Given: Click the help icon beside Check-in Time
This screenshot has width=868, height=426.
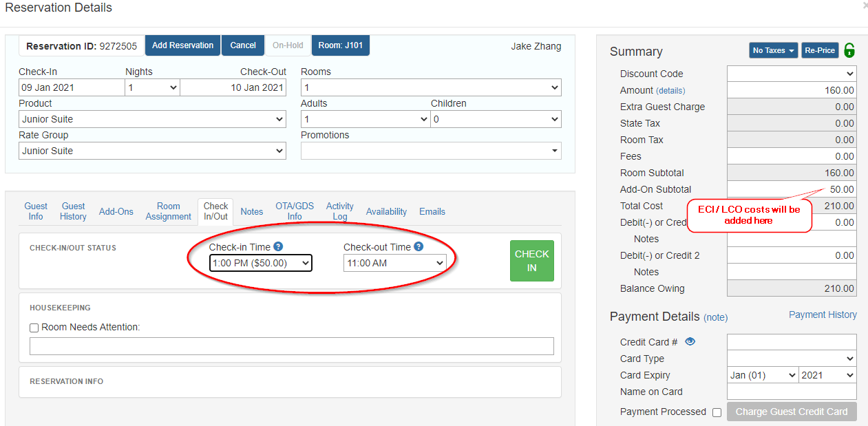Looking at the screenshot, I should [x=277, y=246].
